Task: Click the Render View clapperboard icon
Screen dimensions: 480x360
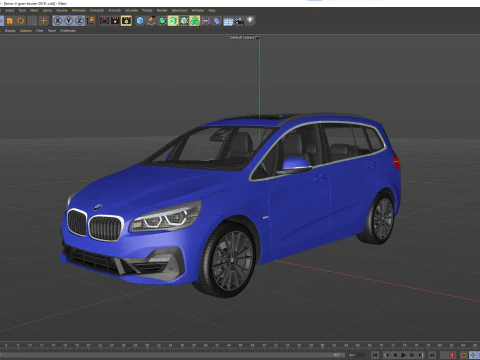Action: point(104,21)
